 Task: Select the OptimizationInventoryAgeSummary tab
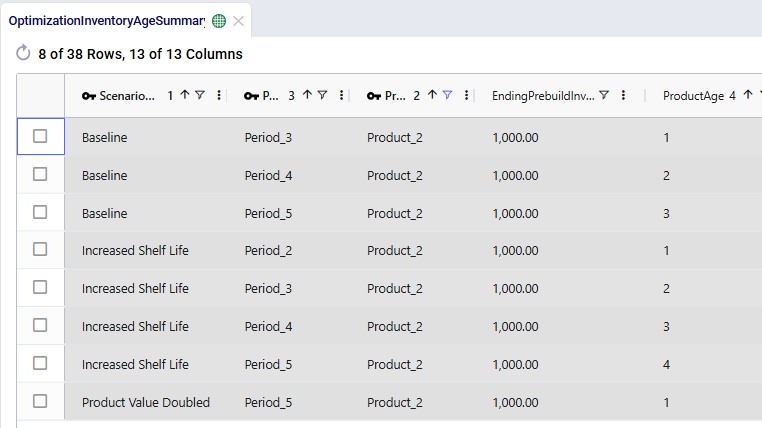pos(107,21)
